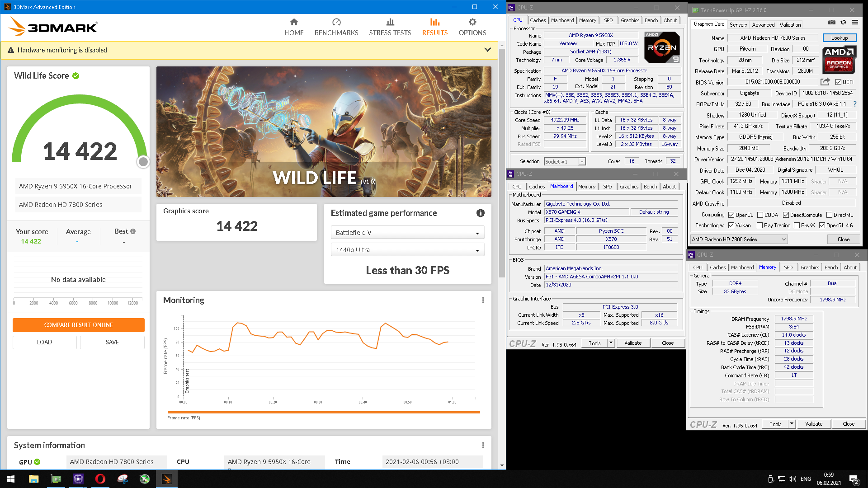
Task: Click the Lookup button in GPU-Z
Action: point(839,38)
